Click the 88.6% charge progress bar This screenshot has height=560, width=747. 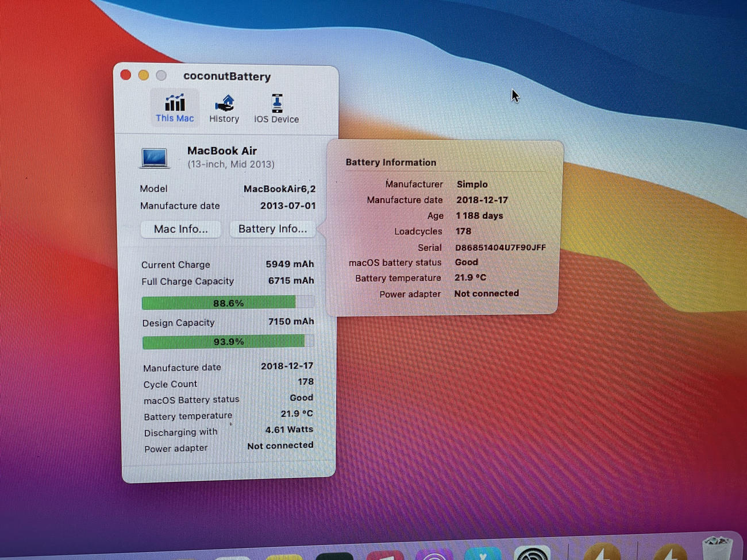coord(228,303)
